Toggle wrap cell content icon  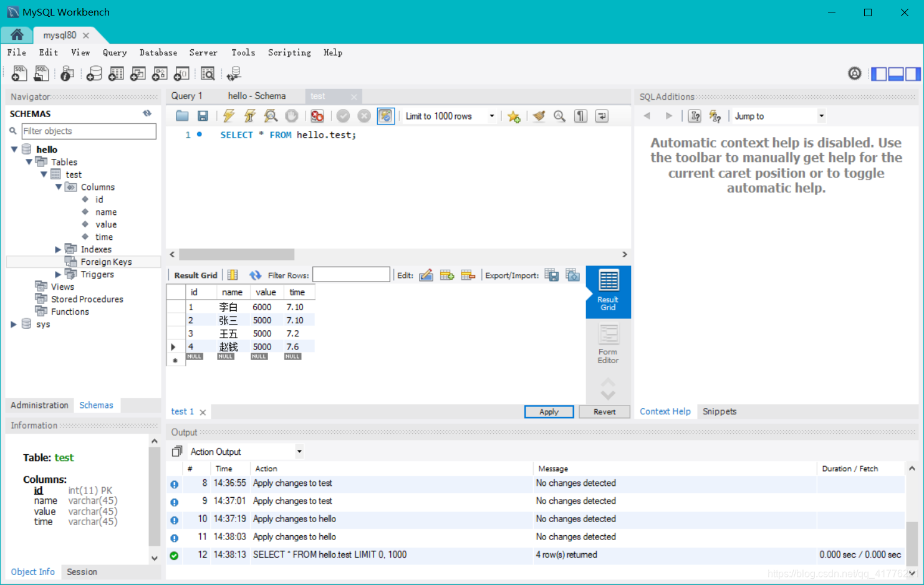(233, 275)
